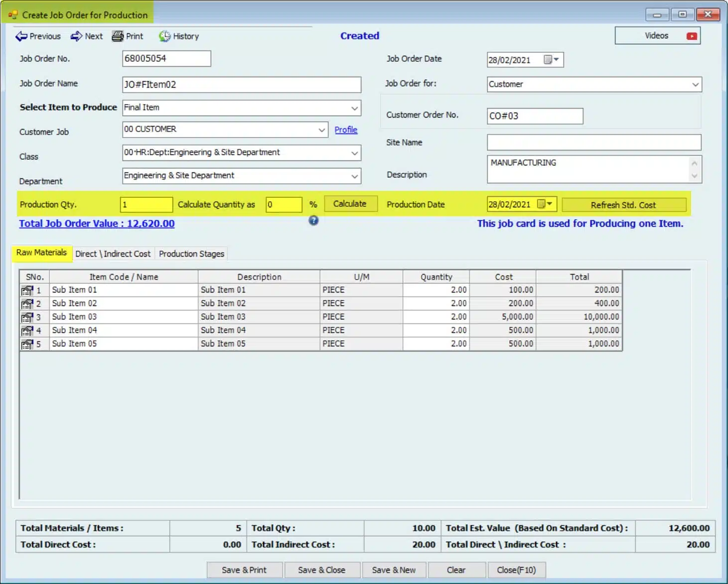The image size is (728, 584).
Task: Click the Production Qty. input field
Action: pos(146,205)
